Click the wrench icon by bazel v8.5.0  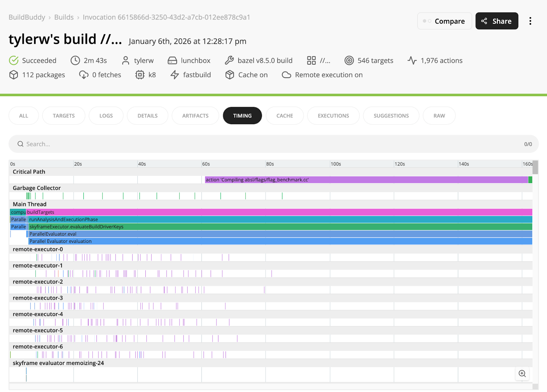coord(229,61)
